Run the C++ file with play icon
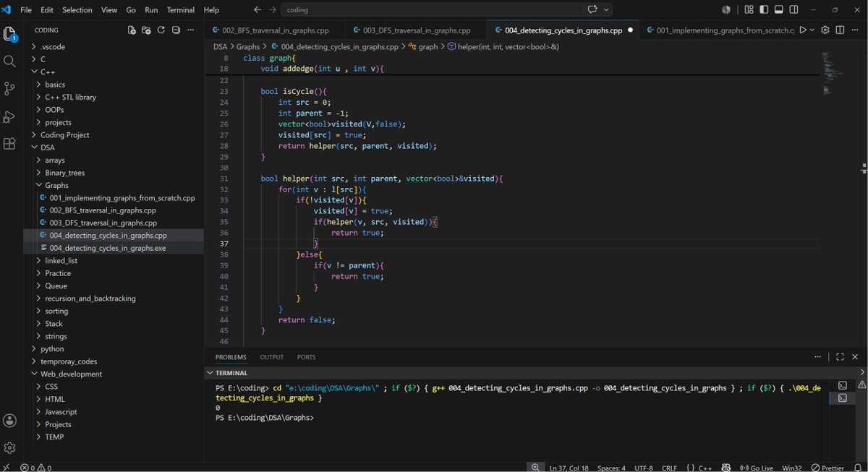This screenshot has width=868, height=472. pyautogui.click(x=803, y=30)
